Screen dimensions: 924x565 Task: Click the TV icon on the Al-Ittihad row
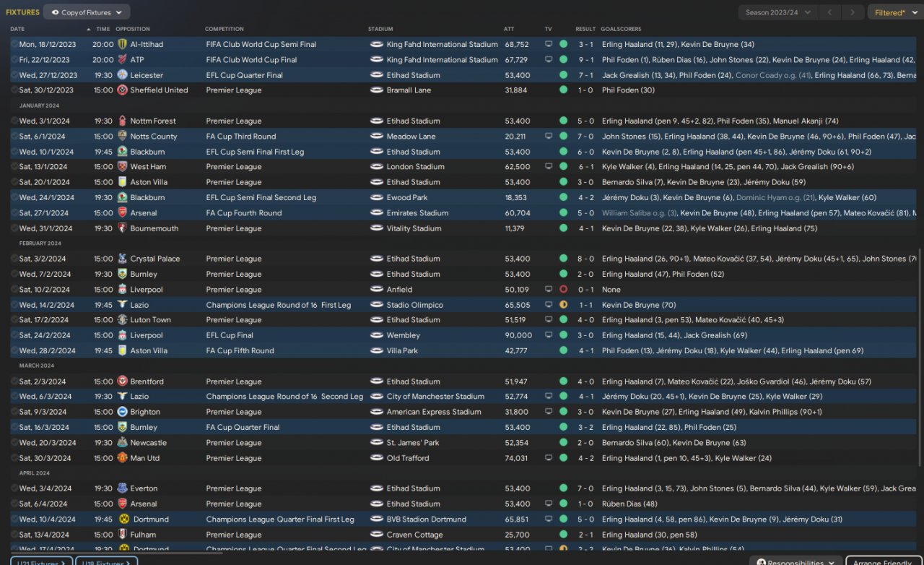click(x=549, y=44)
